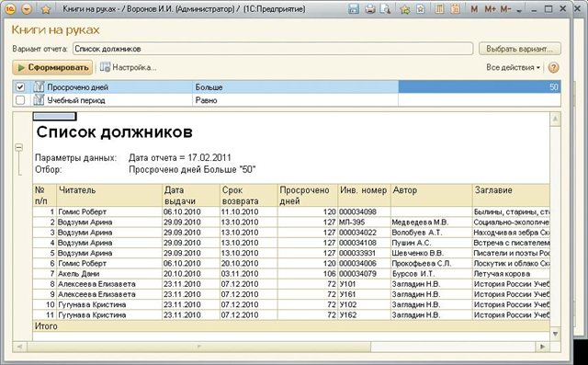588x365 pixels.
Task: Select the Равно comparison cell
Action: coord(295,100)
